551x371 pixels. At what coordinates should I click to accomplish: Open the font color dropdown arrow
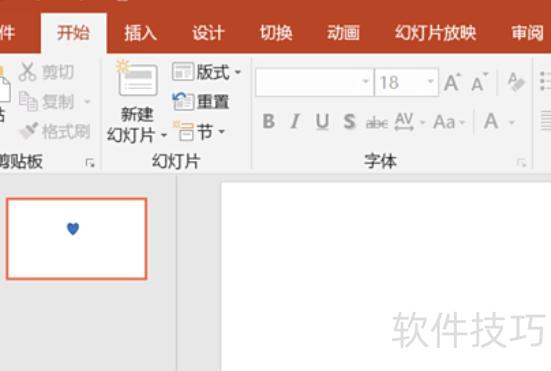click(512, 123)
